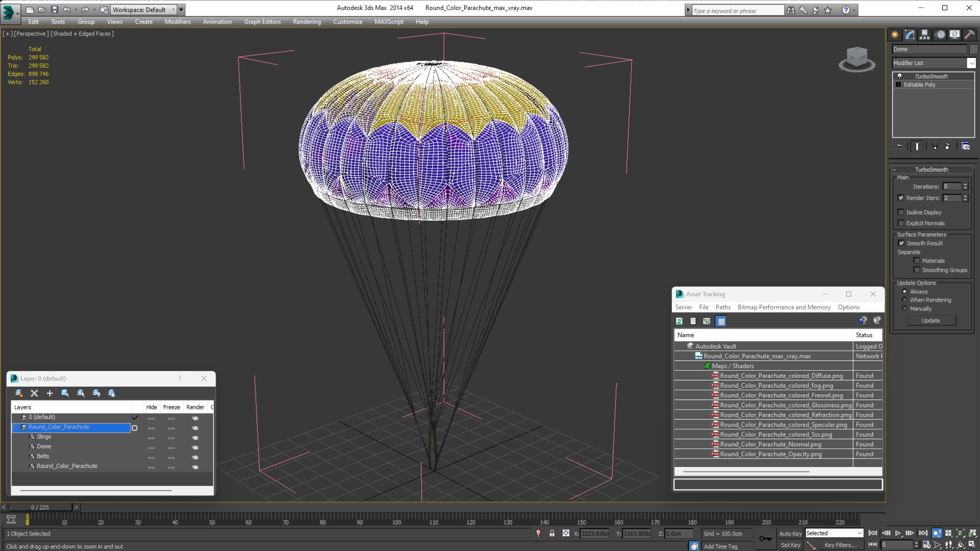Click the Update button
Image resolution: width=980 pixels, height=551 pixels.
(x=931, y=321)
